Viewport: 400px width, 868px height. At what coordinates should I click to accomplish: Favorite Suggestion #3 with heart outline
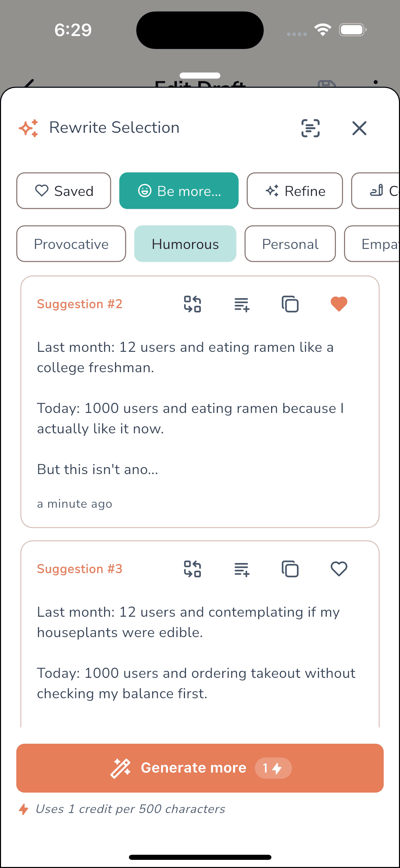339,569
